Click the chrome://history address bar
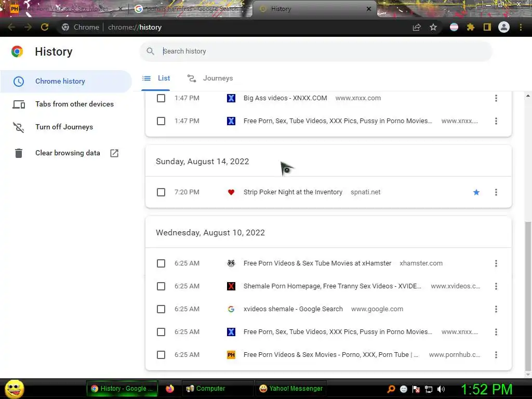Viewport: 532px width, 399px height. (234, 27)
